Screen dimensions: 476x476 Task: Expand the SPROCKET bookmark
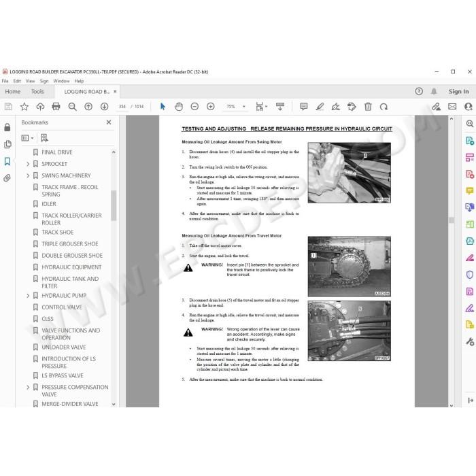click(28, 164)
